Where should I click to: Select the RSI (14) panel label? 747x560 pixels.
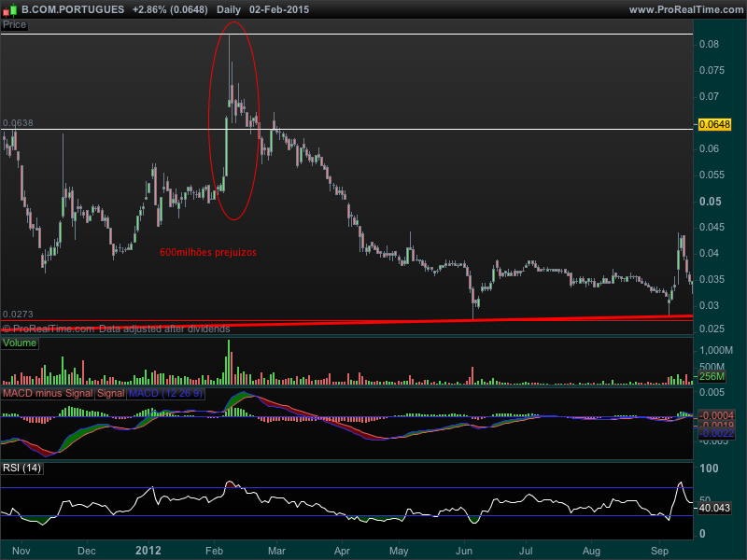pos(21,468)
